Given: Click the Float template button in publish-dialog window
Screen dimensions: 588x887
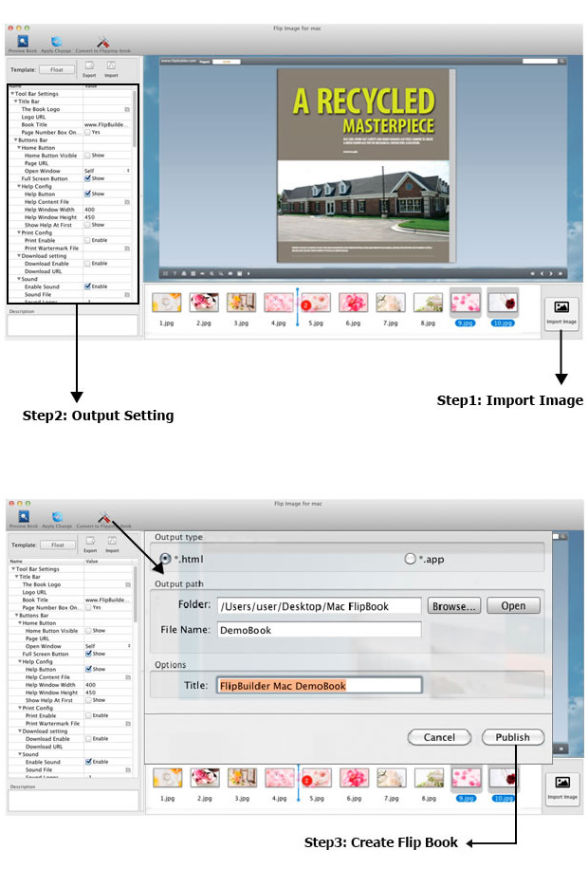Looking at the screenshot, I should (x=58, y=545).
